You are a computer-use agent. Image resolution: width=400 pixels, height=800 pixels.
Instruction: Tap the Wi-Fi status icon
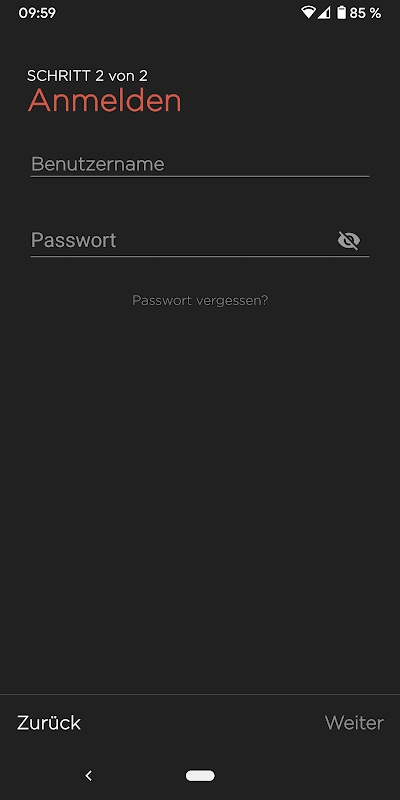308,13
